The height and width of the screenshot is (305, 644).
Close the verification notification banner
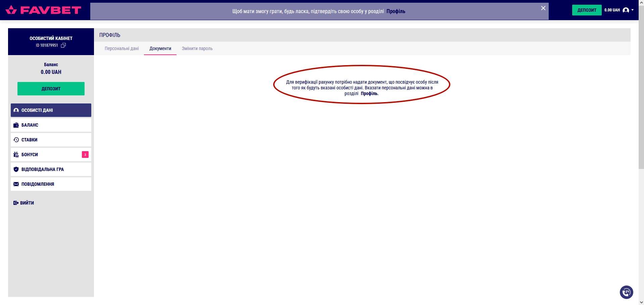[543, 8]
